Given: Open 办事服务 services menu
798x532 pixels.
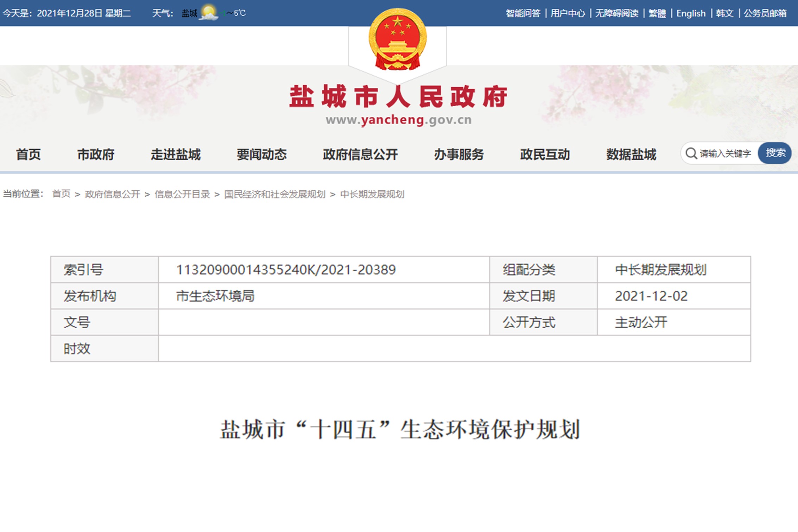Looking at the screenshot, I should click(x=459, y=154).
